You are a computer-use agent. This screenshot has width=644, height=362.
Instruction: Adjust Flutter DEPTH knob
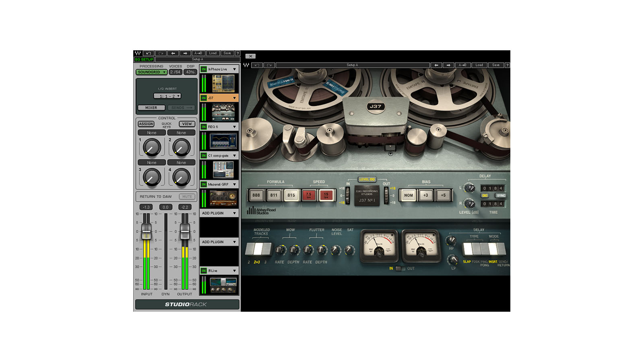[322, 250]
